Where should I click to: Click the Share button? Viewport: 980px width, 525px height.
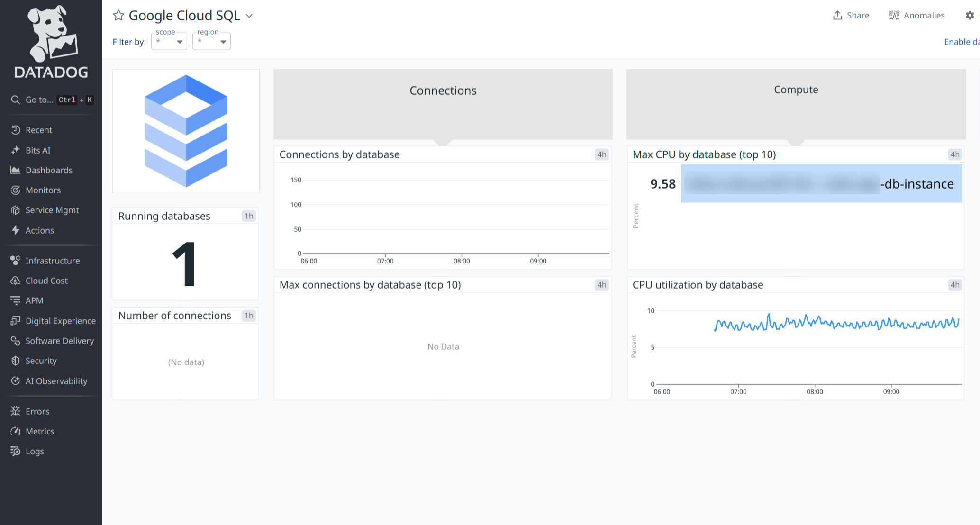851,15
